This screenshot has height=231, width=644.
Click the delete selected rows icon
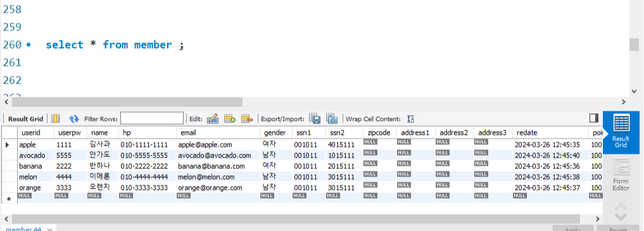click(247, 118)
